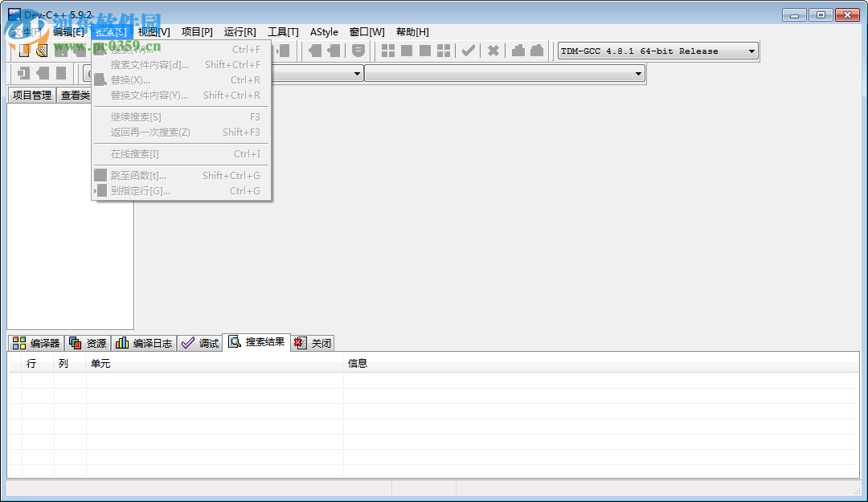Image resolution: width=868 pixels, height=502 pixels.
Task: Open the goto-function dropdown on the toolbar
Action: coord(639,73)
